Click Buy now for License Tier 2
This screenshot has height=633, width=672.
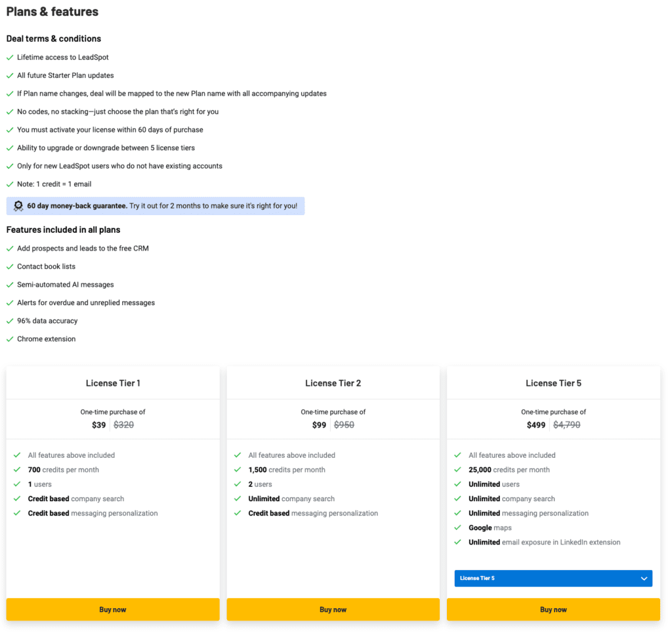point(333,609)
